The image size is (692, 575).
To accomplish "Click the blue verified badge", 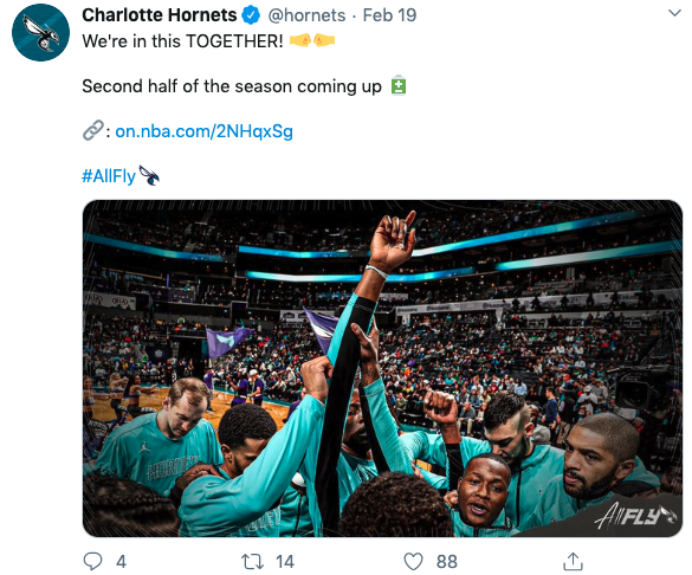I will pyautogui.click(x=251, y=15).
